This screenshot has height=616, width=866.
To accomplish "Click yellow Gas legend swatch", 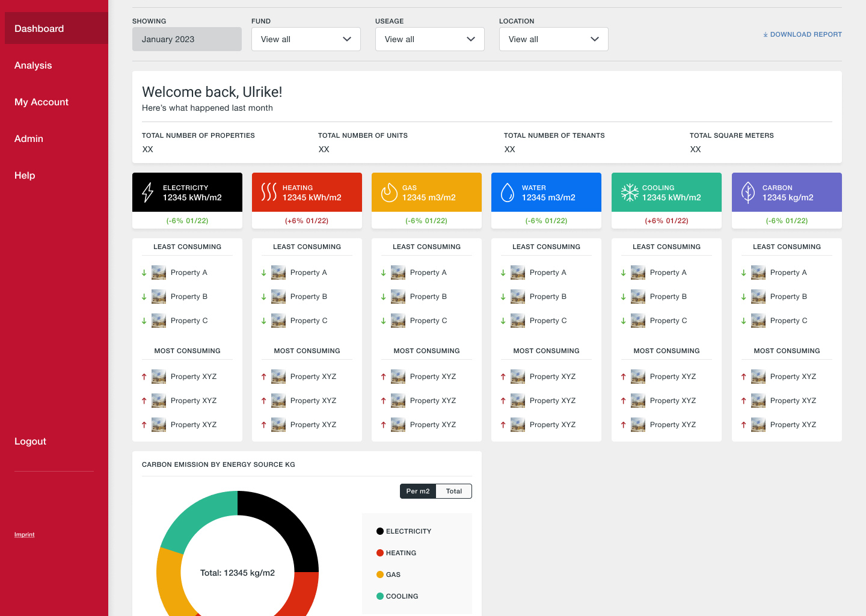I will coord(380,574).
